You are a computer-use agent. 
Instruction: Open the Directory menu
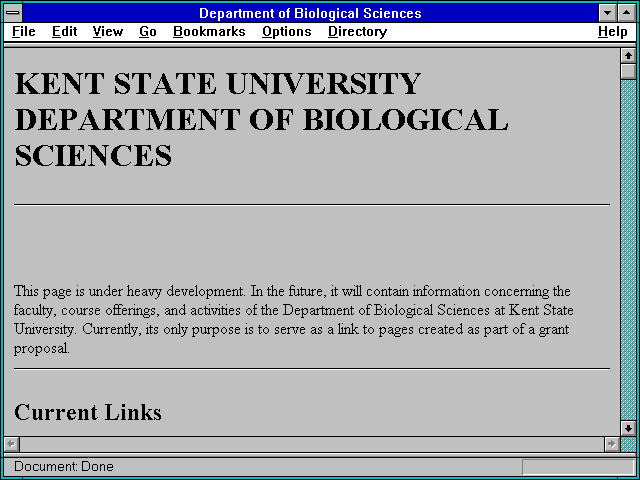358,32
